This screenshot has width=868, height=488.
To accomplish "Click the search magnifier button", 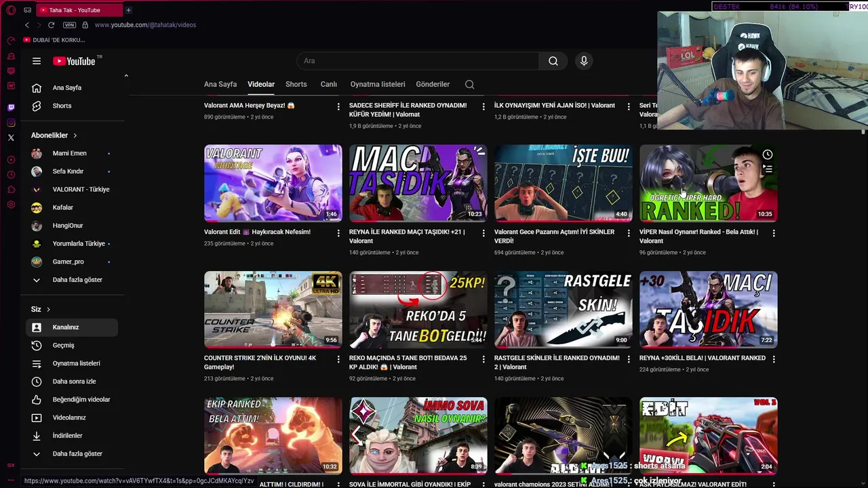I will click(x=553, y=61).
